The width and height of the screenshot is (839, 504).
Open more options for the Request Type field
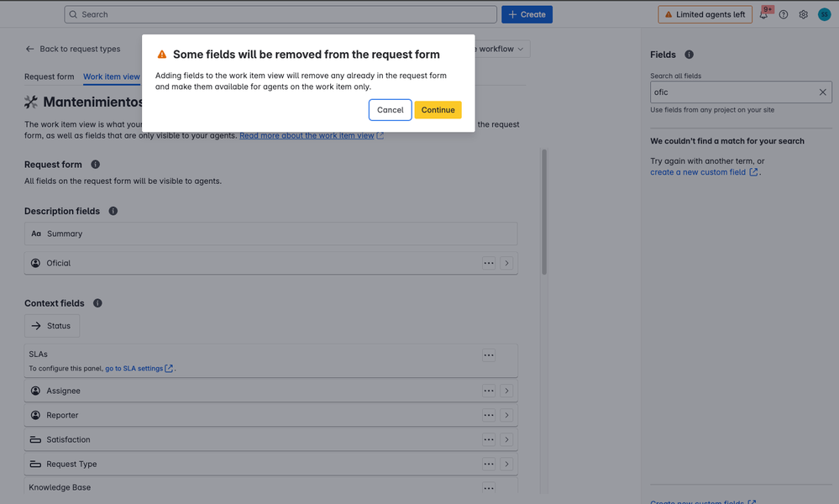(489, 464)
